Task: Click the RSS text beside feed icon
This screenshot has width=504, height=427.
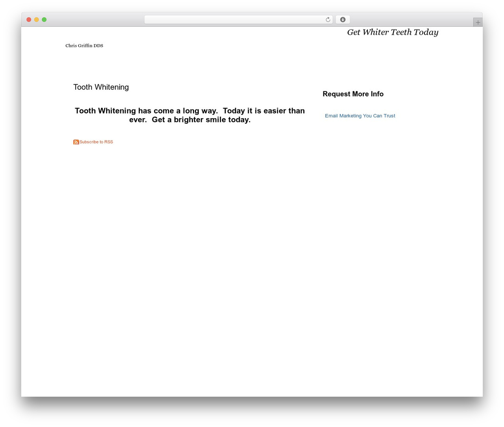Action: tap(109, 142)
